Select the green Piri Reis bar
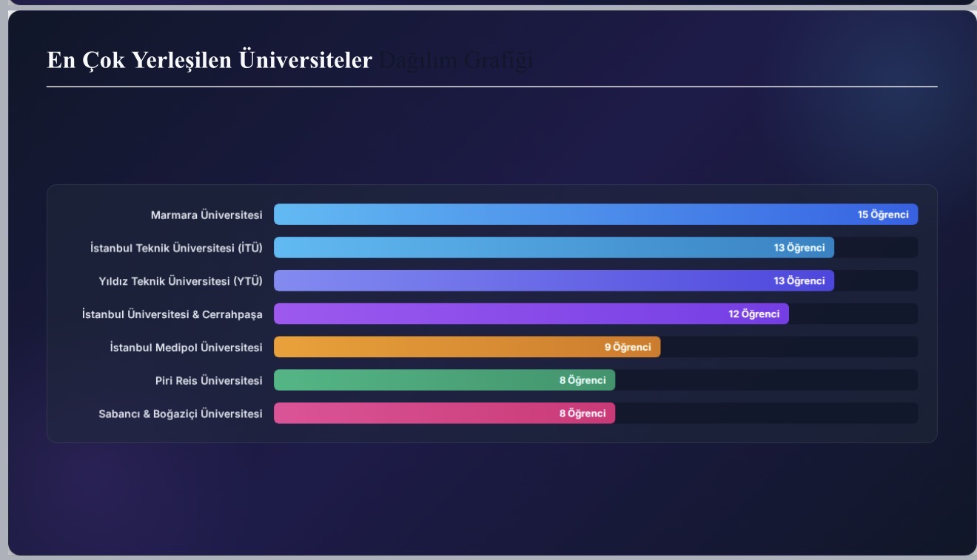Viewport: 977px width, 560px height. pyautogui.click(x=444, y=380)
